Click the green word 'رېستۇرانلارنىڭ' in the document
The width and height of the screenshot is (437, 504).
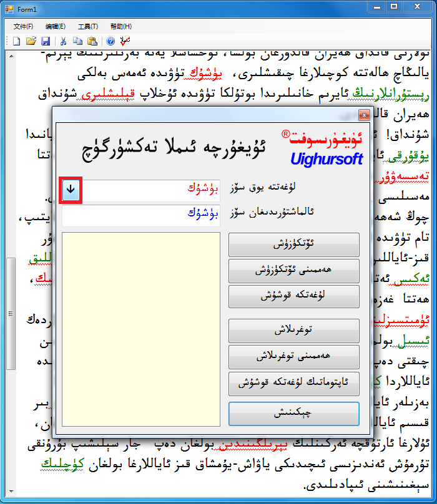[390, 94]
